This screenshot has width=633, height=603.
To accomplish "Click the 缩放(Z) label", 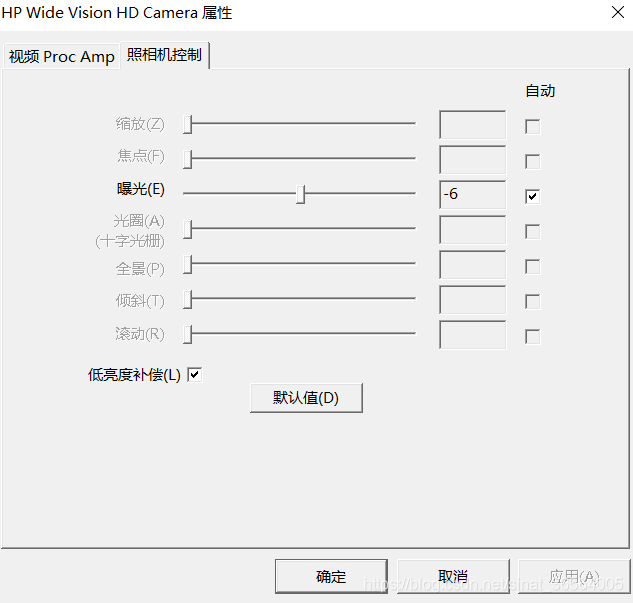I will (x=140, y=124).
